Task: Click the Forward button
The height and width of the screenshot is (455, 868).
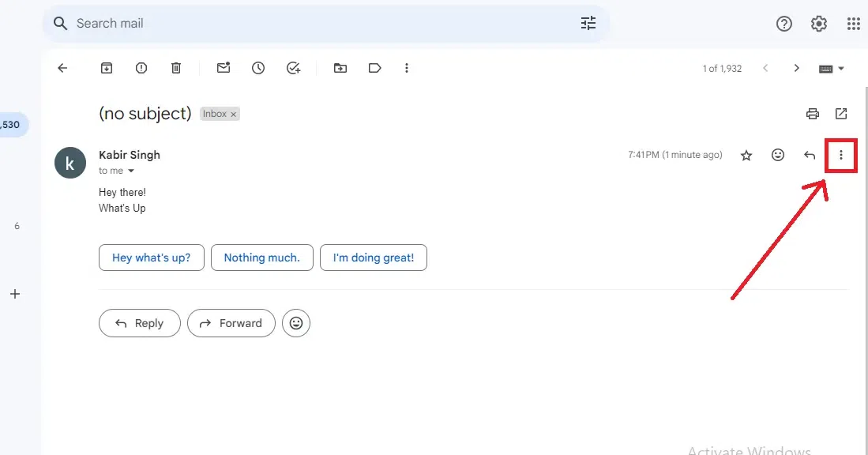Action: [231, 323]
